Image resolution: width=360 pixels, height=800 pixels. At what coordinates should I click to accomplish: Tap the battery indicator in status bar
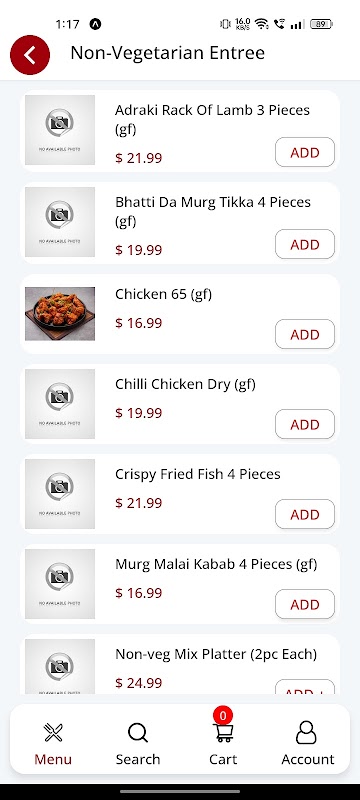coord(321,24)
